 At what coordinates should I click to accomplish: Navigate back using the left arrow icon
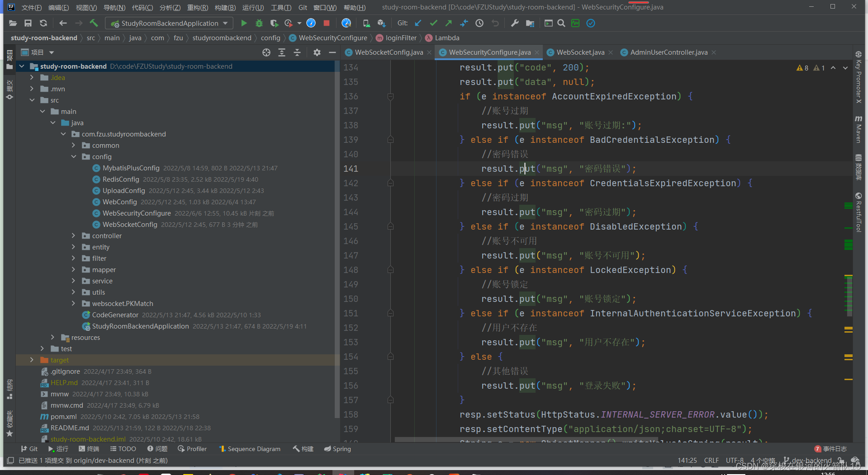63,23
